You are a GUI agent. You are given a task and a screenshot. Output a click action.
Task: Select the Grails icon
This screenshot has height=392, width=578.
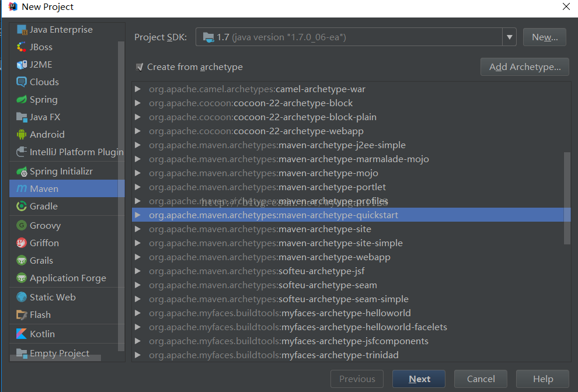pyautogui.click(x=22, y=261)
